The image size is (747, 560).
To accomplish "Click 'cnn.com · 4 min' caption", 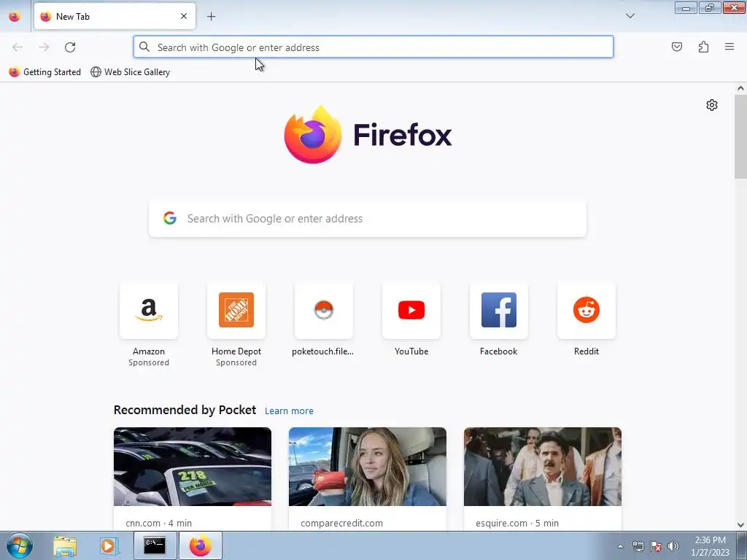I will (x=158, y=523).
